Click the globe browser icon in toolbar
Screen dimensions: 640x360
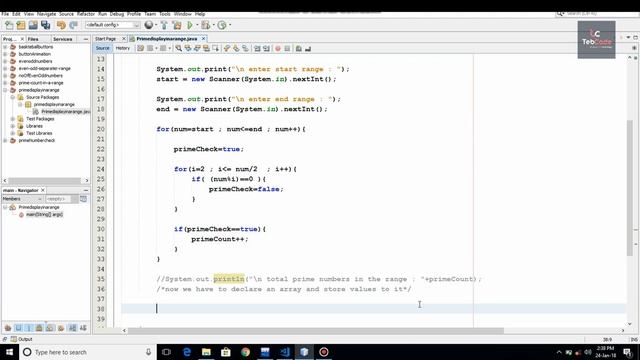[149, 25]
